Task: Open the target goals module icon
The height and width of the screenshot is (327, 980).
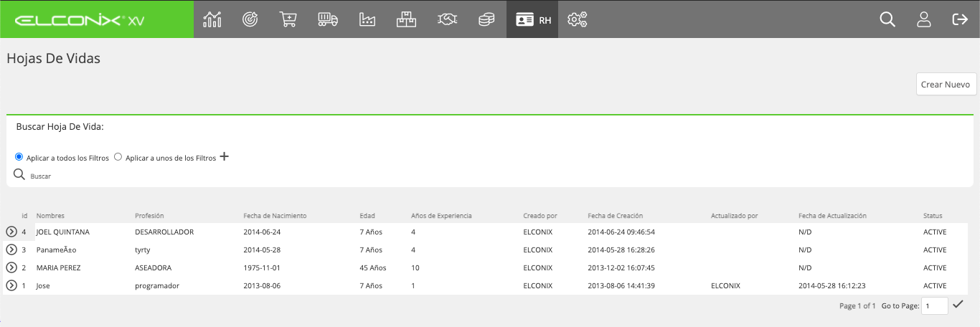Action: point(250,19)
